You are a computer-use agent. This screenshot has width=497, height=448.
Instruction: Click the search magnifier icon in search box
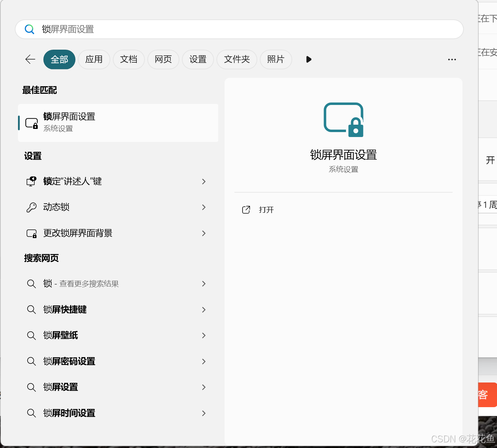click(x=30, y=29)
